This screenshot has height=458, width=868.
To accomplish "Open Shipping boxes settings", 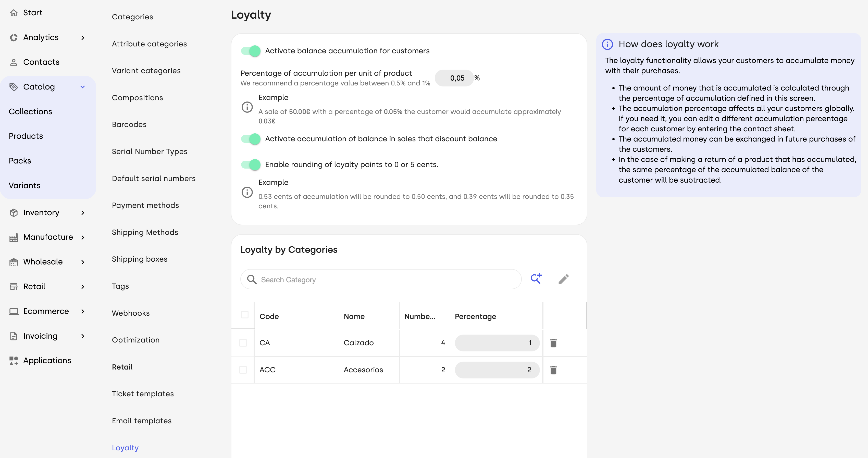I will click(140, 259).
